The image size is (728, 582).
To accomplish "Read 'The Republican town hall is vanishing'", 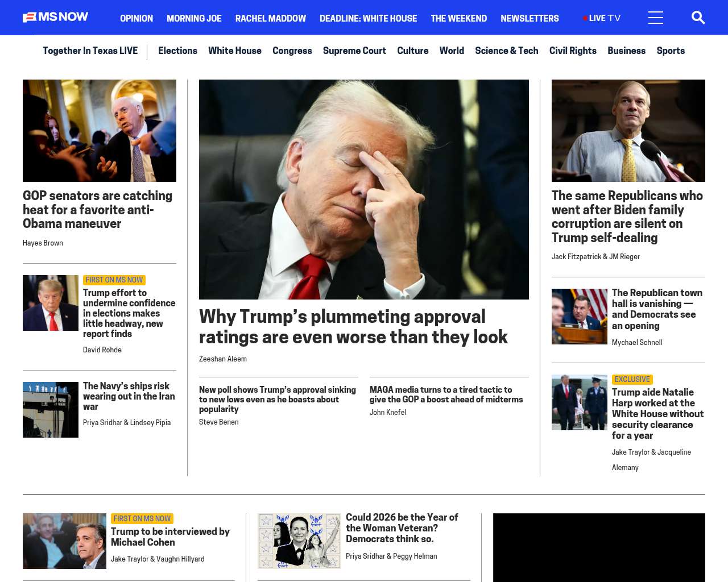I will [x=657, y=309].
